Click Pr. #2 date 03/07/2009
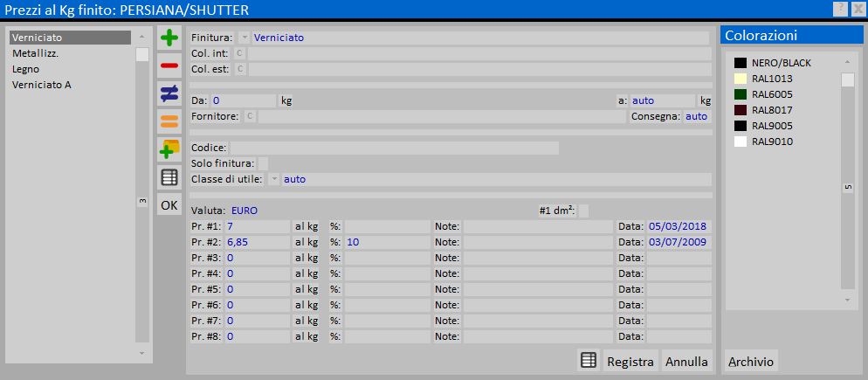 point(679,242)
